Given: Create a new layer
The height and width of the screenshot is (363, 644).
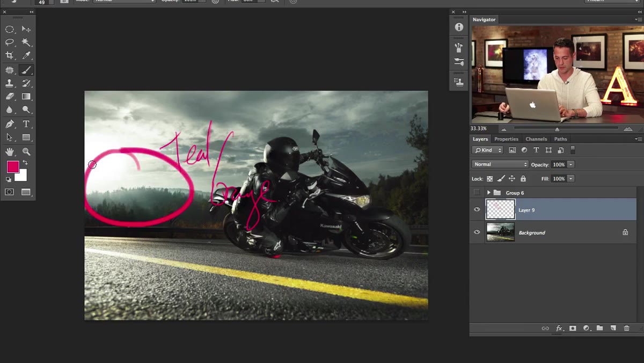Looking at the screenshot, I should (x=613, y=328).
